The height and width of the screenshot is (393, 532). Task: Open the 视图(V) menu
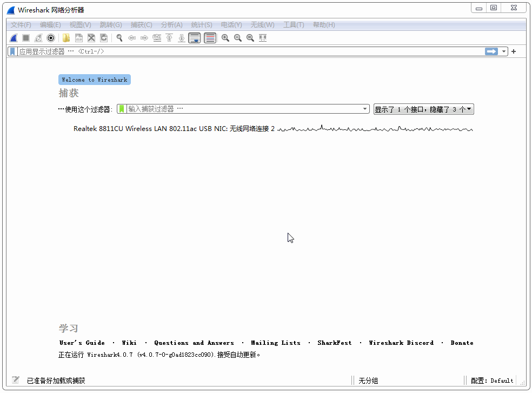click(x=80, y=25)
